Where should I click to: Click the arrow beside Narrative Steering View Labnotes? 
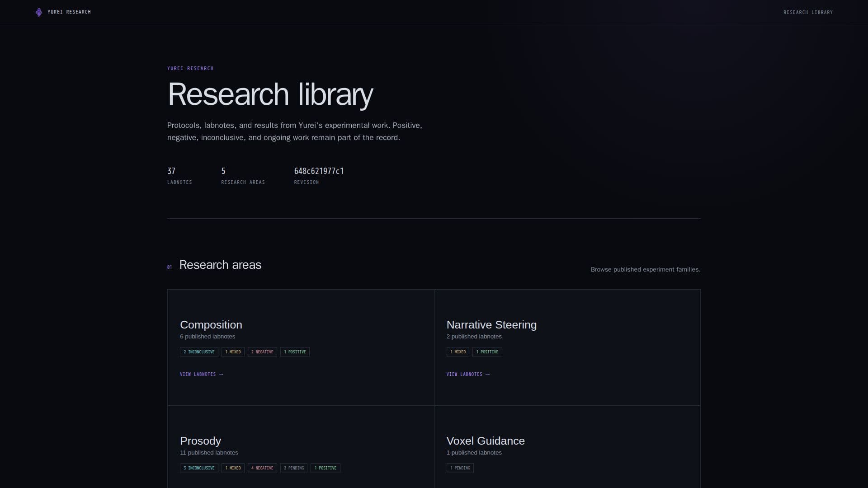click(x=488, y=374)
